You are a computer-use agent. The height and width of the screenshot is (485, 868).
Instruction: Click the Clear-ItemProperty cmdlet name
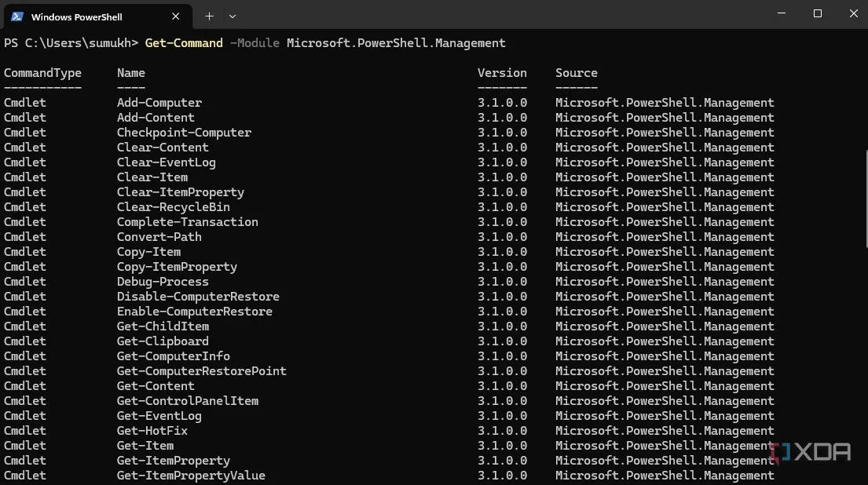click(x=181, y=192)
